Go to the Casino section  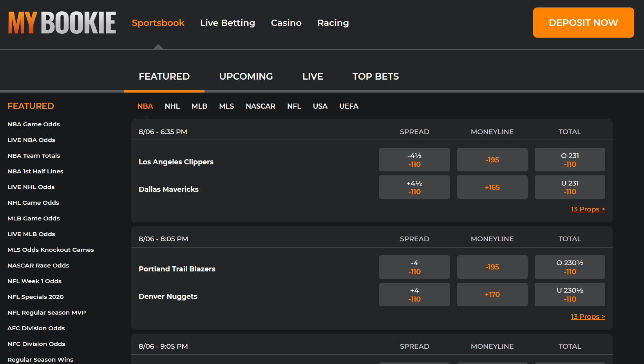tap(286, 23)
